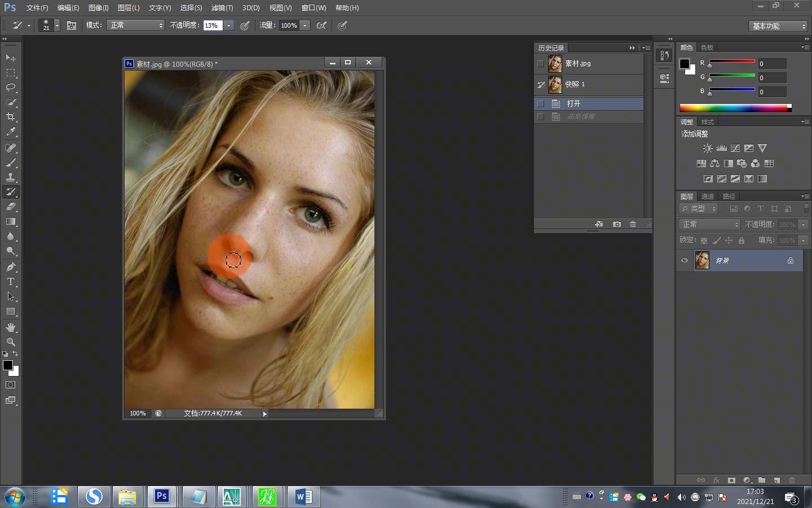The image size is (812, 508).
Task: Select the Hand tool
Action: (x=11, y=327)
